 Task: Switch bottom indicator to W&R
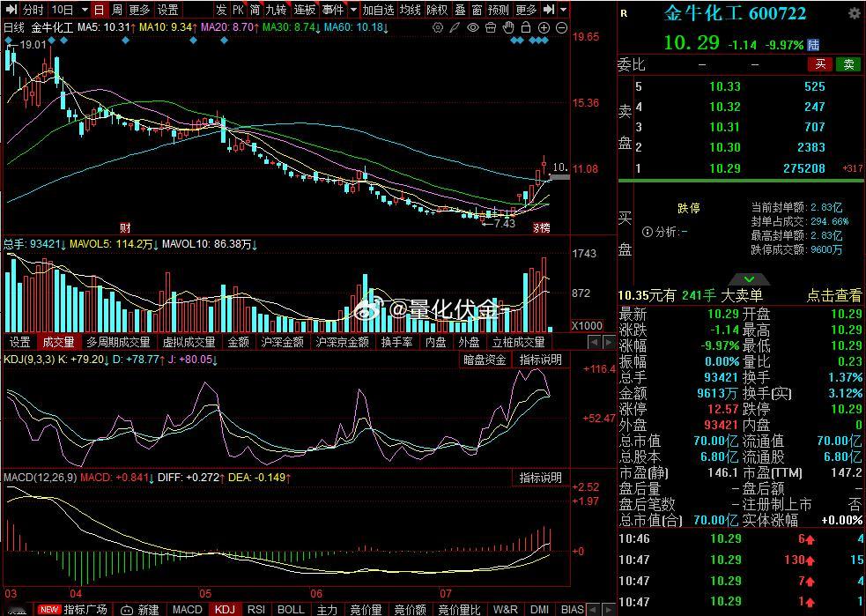[x=506, y=610]
